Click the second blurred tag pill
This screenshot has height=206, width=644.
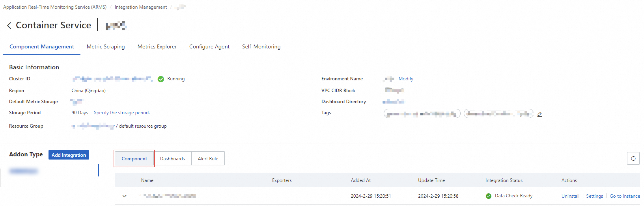click(498, 114)
